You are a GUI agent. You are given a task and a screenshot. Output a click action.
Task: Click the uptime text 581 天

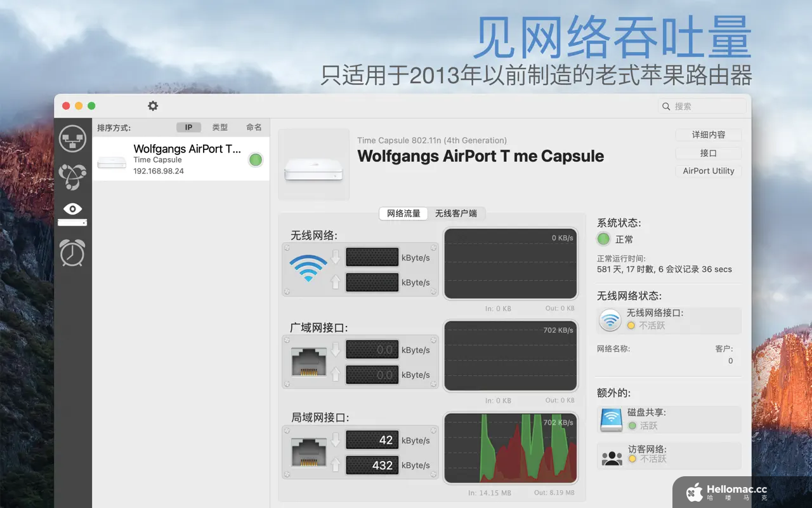point(664,269)
